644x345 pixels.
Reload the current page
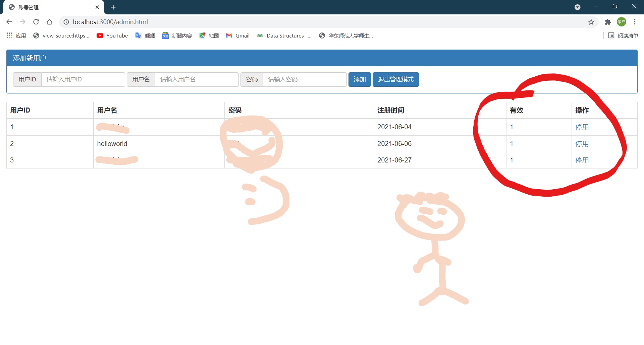pyautogui.click(x=36, y=22)
